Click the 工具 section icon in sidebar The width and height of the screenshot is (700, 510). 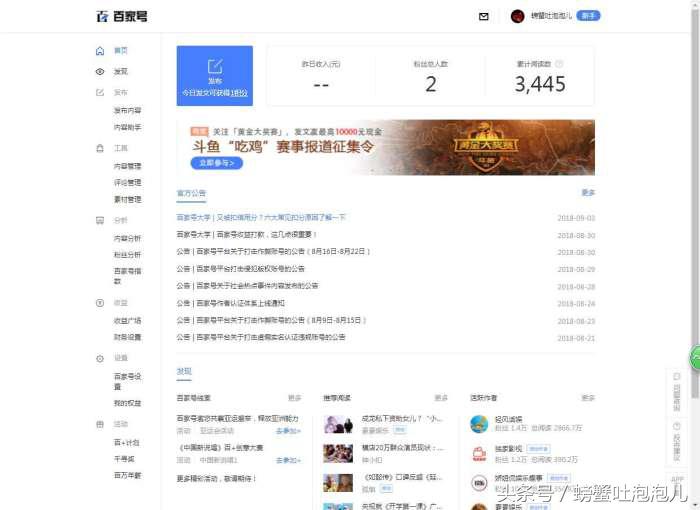click(100, 148)
